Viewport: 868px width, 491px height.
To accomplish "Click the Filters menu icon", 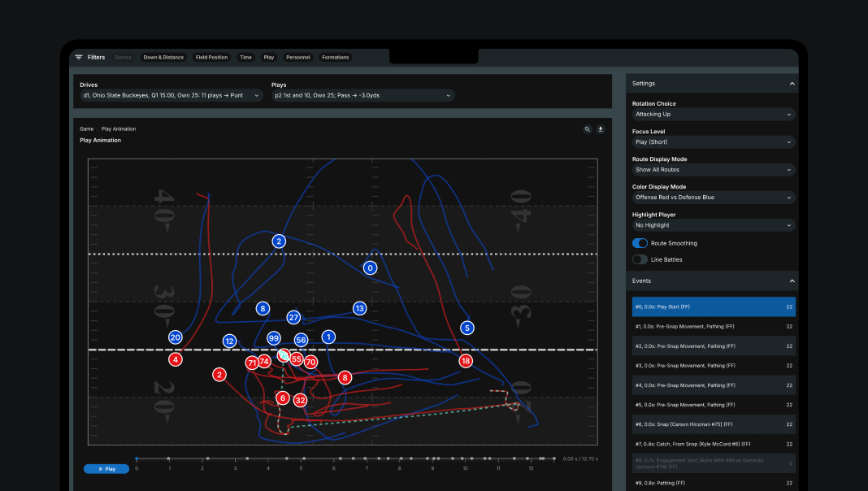I will click(79, 58).
